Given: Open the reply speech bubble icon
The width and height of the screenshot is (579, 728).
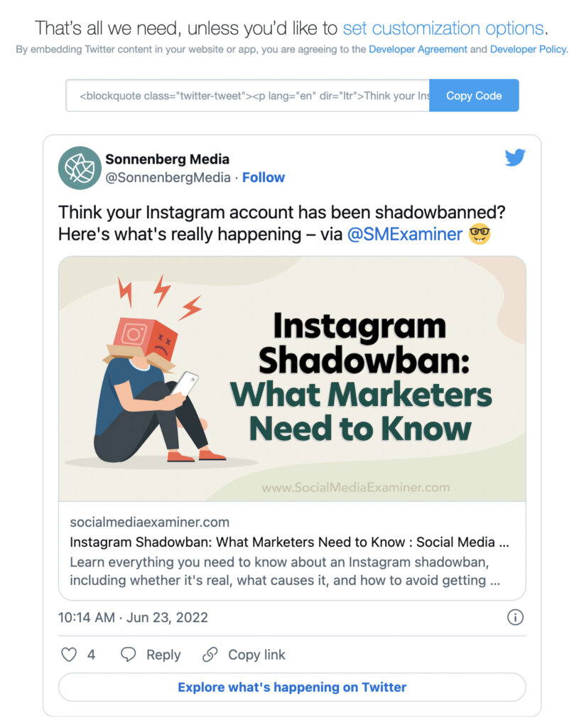Looking at the screenshot, I should point(127,654).
